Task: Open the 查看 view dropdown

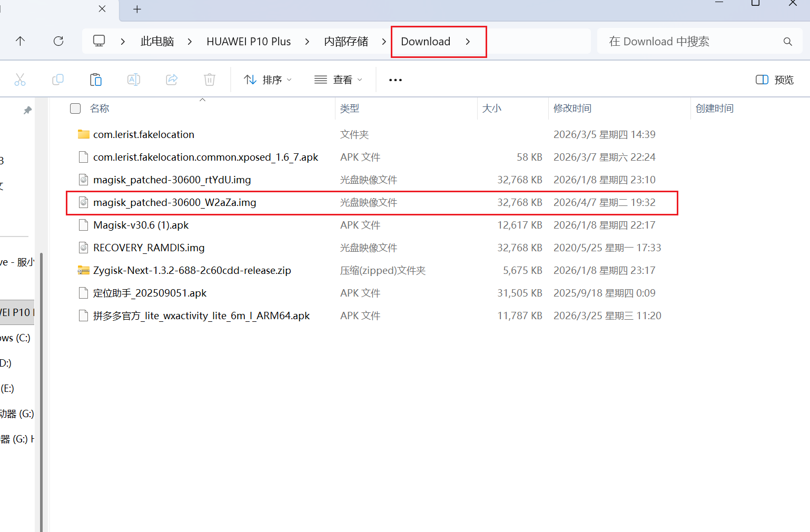Action: 338,80
